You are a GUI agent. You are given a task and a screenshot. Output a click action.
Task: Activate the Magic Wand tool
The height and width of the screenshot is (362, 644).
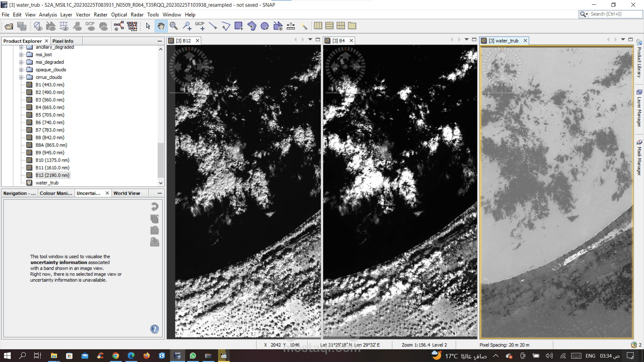click(304, 26)
